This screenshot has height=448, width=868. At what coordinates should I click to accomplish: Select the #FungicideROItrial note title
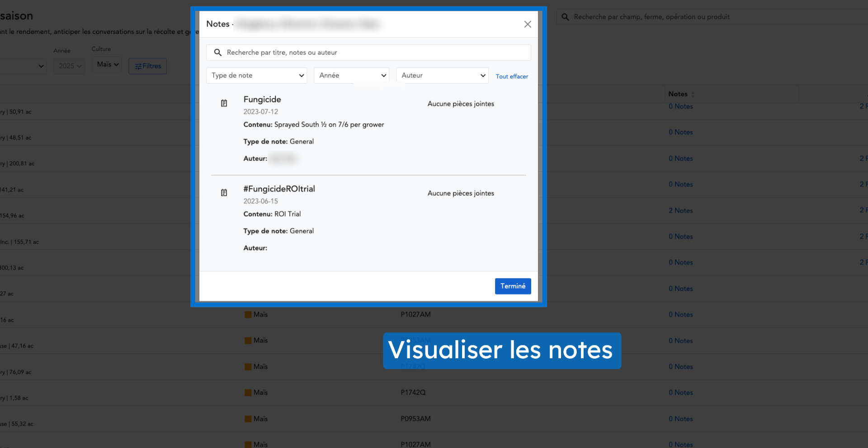(279, 189)
